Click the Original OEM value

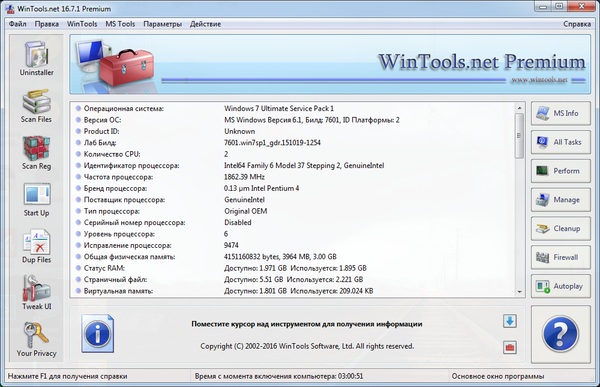click(245, 211)
